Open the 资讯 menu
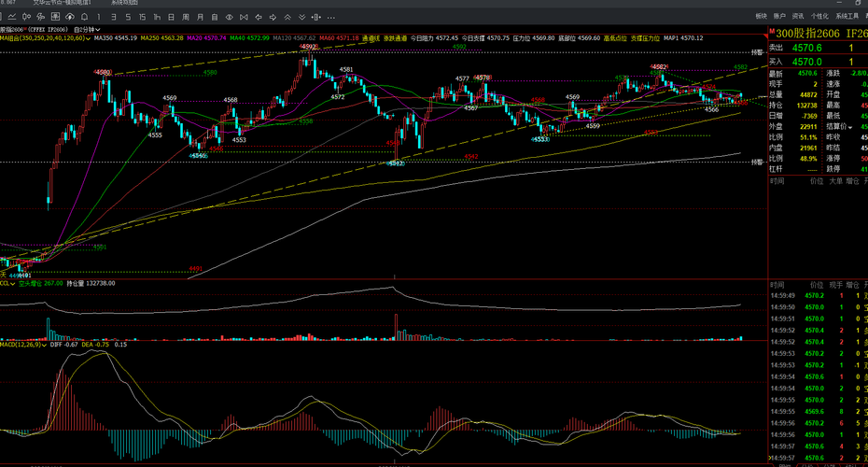This screenshot has height=467, width=868. [798, 16]
